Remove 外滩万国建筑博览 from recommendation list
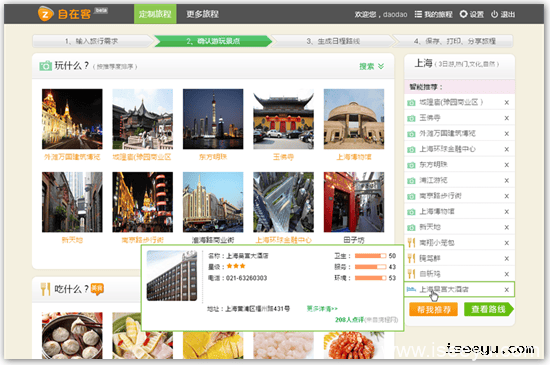This screenshot has width=550, height=365. [x=507, y=134]
